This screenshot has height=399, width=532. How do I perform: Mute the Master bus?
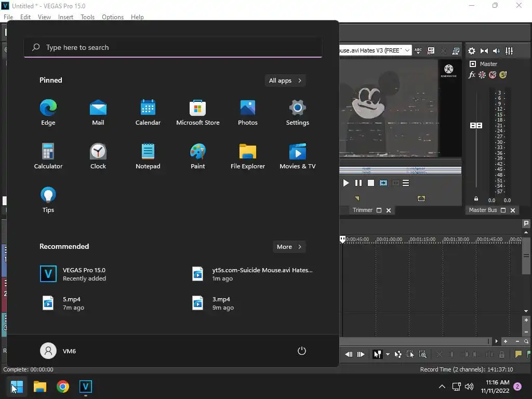pos(493,75)
